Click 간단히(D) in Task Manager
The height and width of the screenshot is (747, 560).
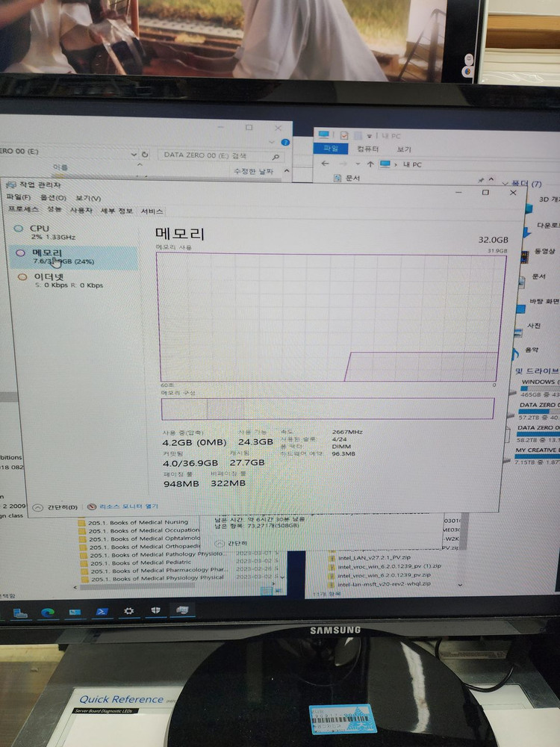(x=56, y=507)
